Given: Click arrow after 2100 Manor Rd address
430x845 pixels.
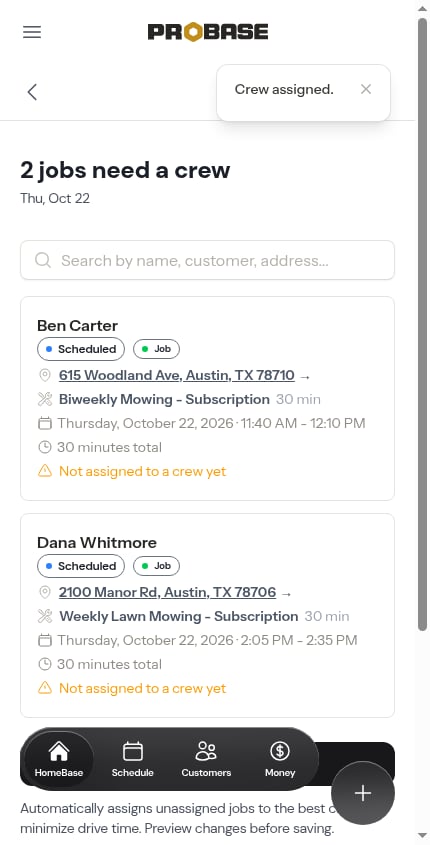Looking at the screenshot, I should (287, 593).
